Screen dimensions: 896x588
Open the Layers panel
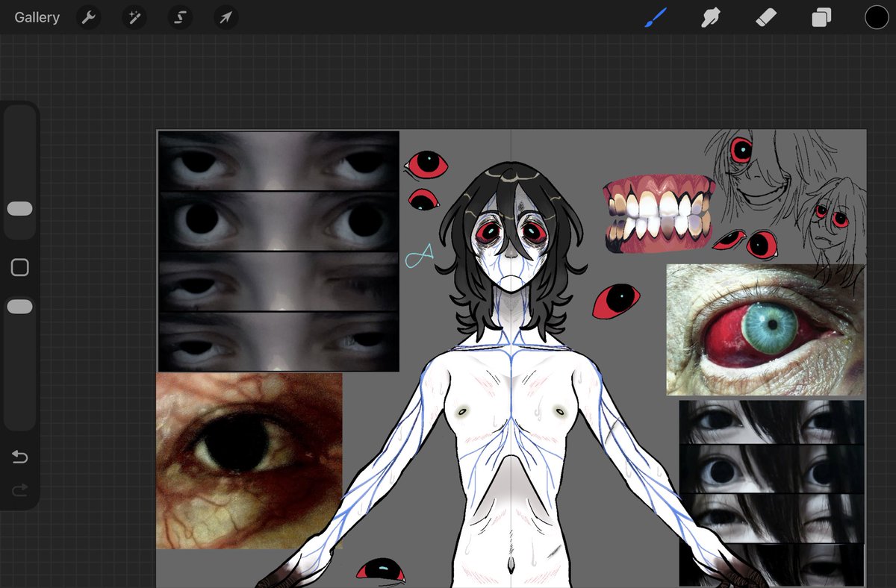pyautogui.click(x=821, y=18)
